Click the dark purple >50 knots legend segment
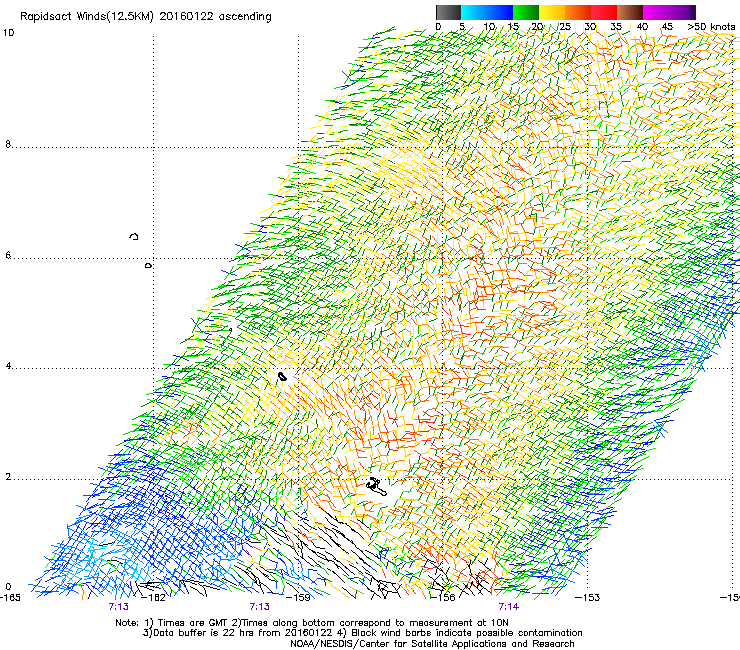 click(x=693, y=12)
